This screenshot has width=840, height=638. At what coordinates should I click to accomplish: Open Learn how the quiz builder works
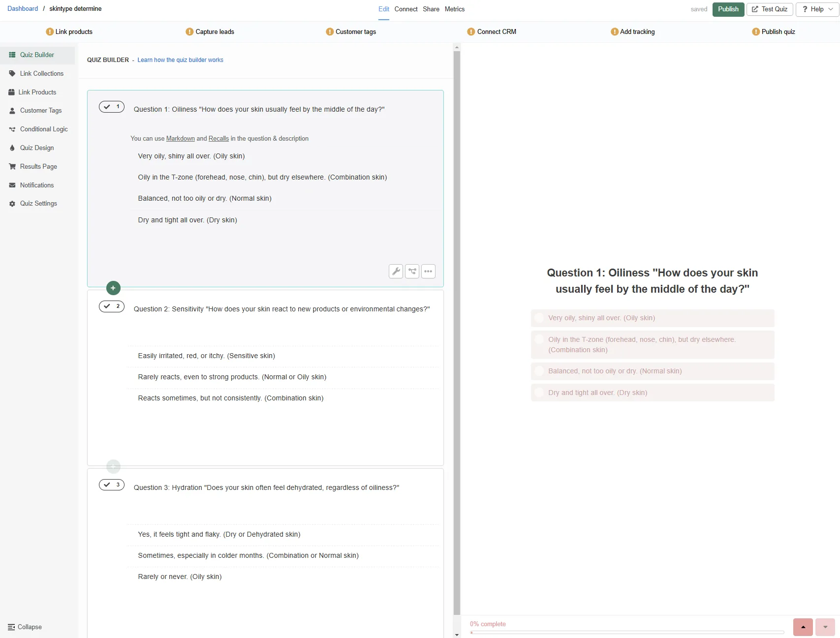click(180, 60)
